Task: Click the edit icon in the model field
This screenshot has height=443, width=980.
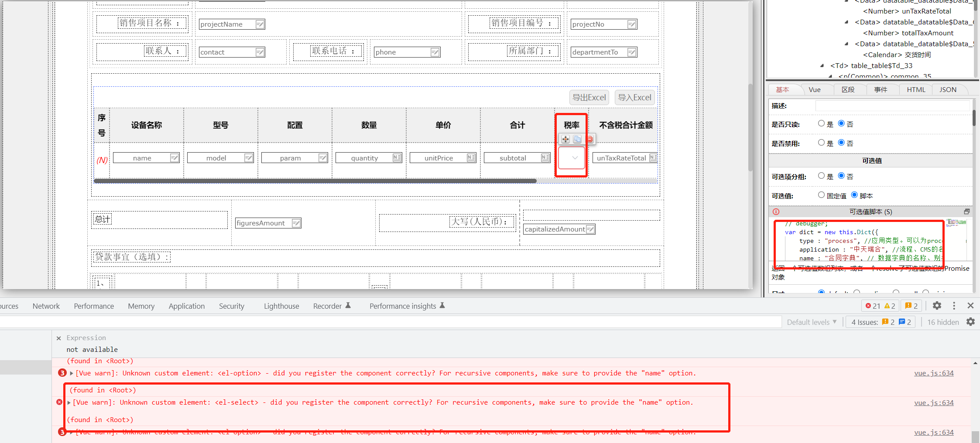Action: click(x=249, y=158)
